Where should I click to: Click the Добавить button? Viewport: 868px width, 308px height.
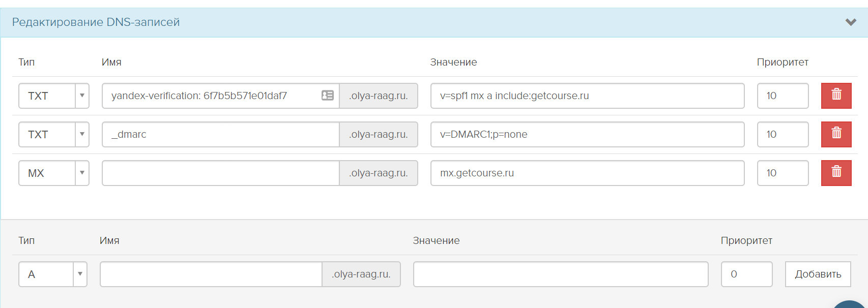click(x=818, y=274)
